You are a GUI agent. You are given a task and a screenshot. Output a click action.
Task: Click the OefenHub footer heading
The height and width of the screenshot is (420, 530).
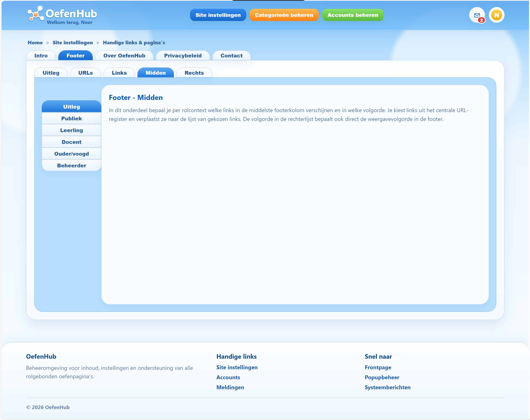click(41, 357)
